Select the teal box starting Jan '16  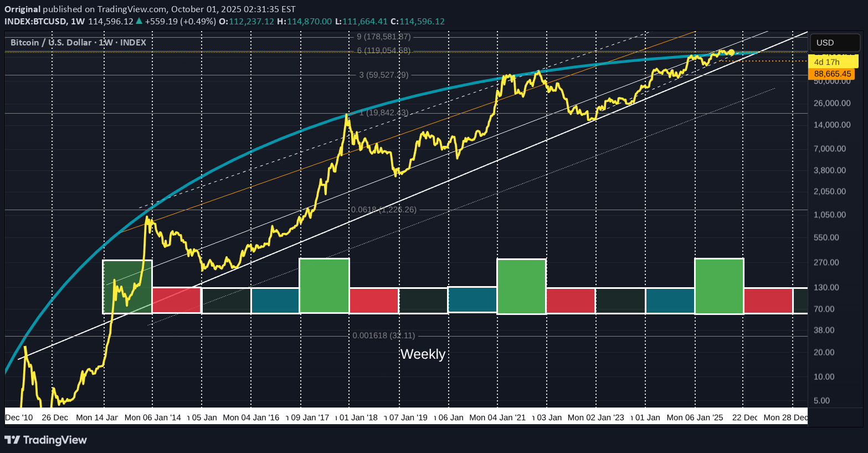(x=275, y=301)
